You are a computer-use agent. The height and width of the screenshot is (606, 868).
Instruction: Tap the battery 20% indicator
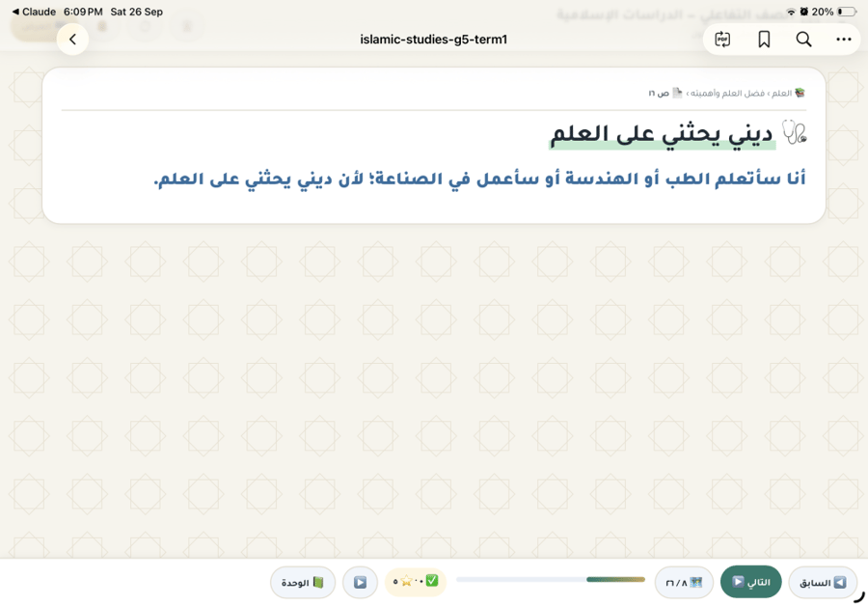(833, 12)
